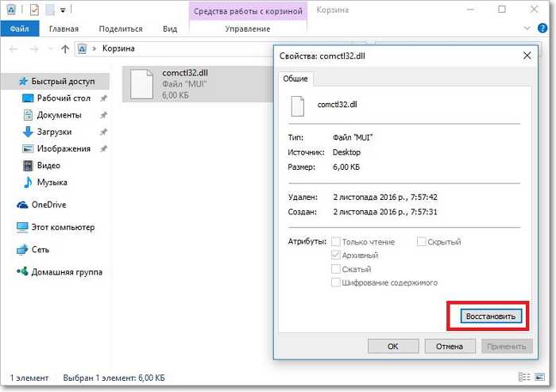Click the comctl32.dll file name in list
This screenshot has height=392, width=556.
pyautogui.click(x=185, y=73)
